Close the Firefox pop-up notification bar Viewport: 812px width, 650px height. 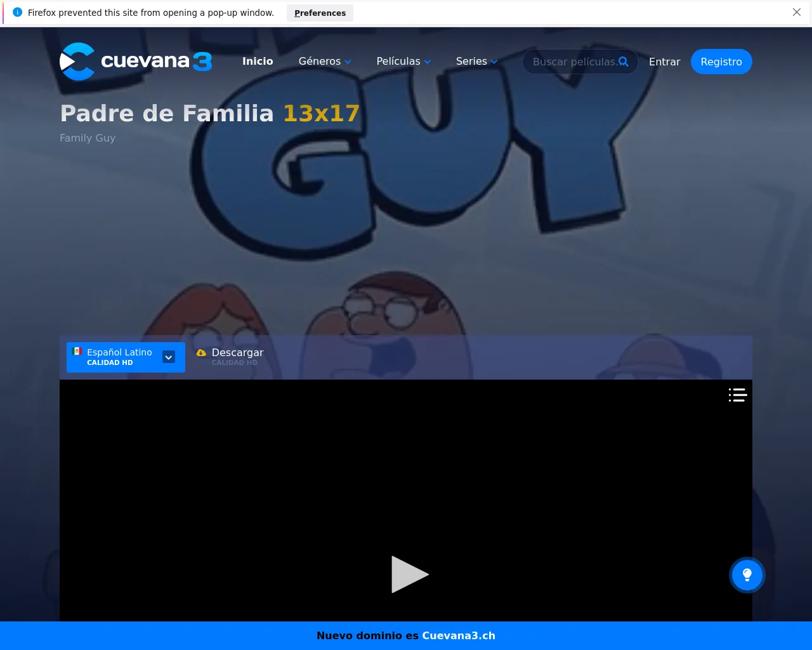tap(797, 12)
